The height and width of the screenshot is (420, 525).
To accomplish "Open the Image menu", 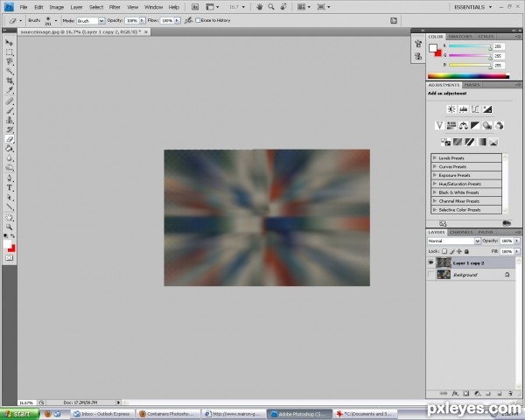I will [x=57, y=7].
